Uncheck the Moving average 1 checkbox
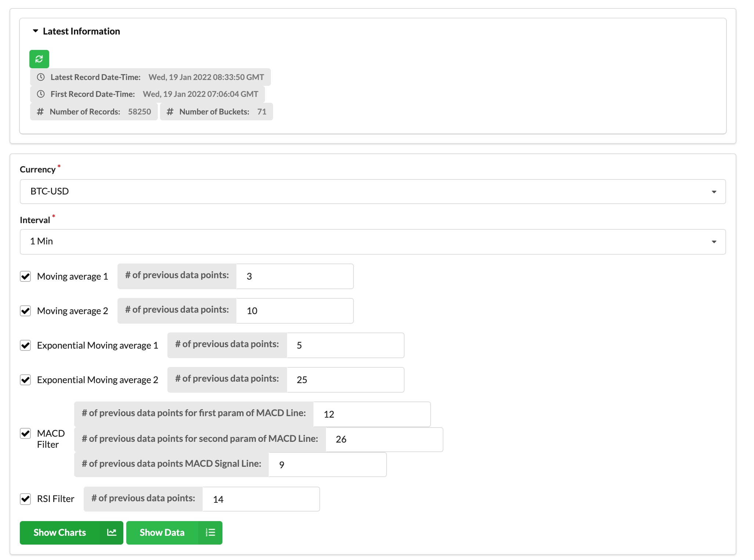 point(25,276)
